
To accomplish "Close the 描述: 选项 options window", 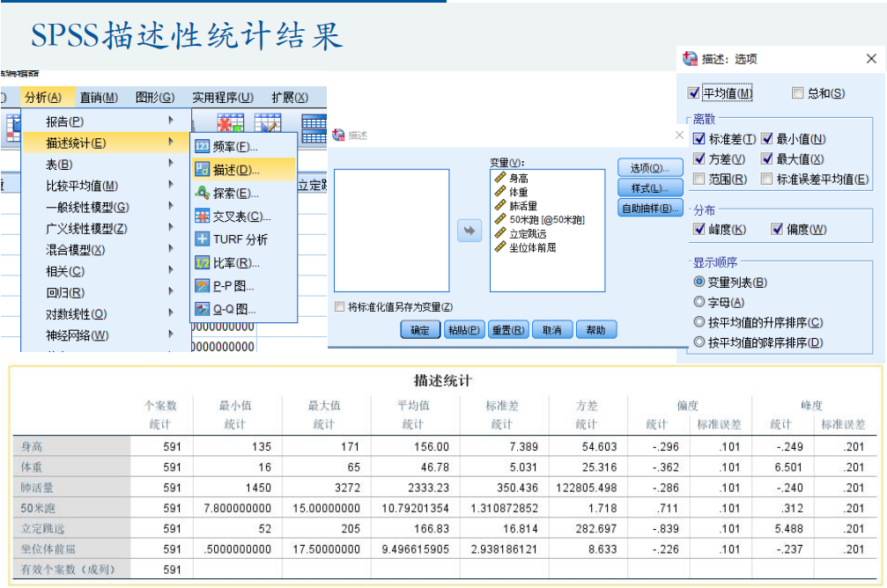I will 871,59.
